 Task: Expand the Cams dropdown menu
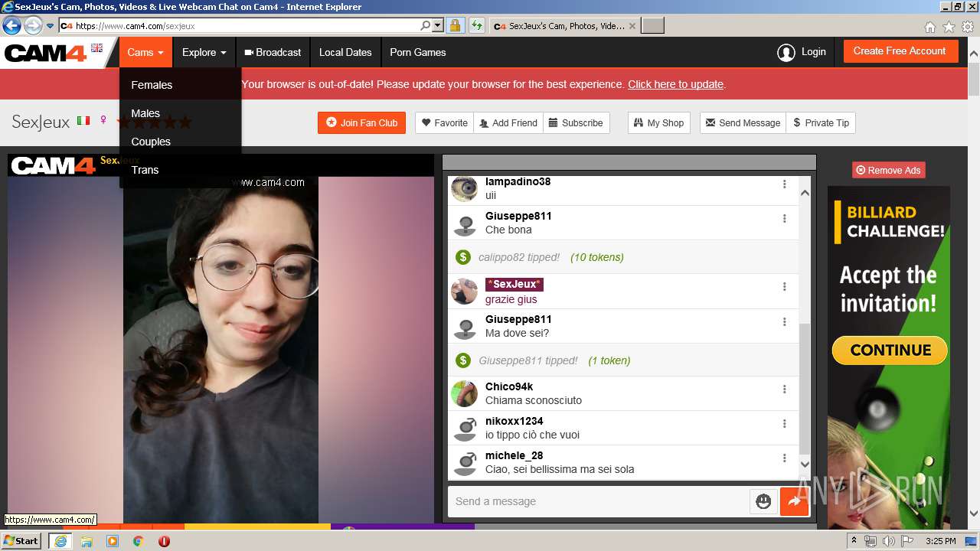(x=145, y=53)
